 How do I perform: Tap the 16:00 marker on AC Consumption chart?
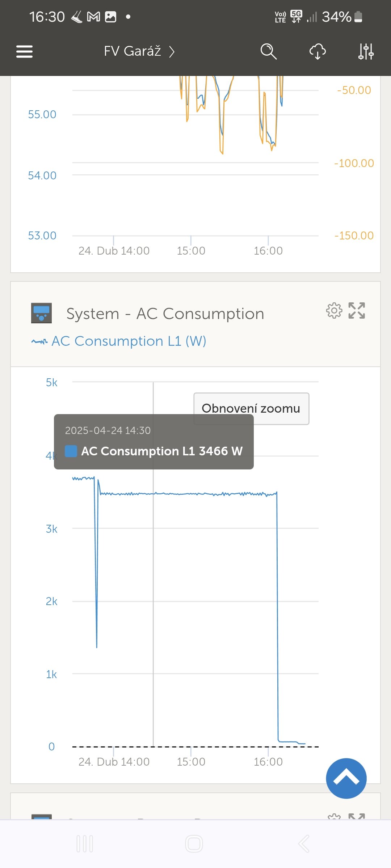coord(268,762)
